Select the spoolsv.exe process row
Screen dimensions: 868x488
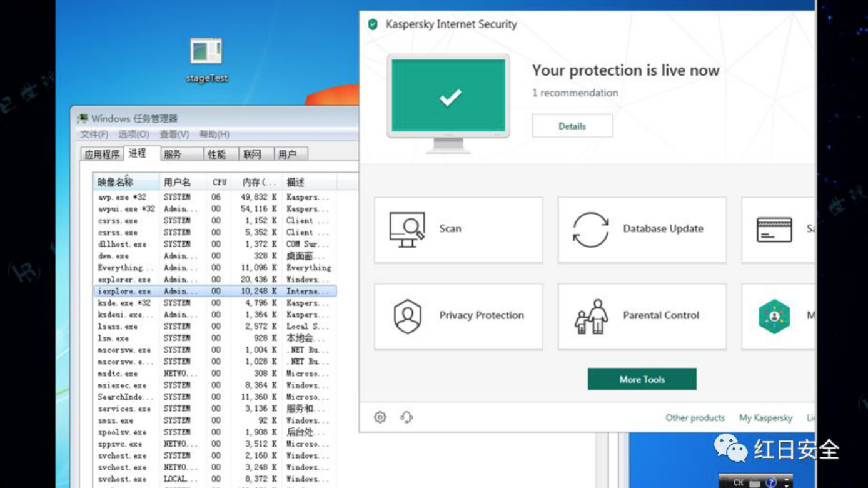click(x=215, y=432)
